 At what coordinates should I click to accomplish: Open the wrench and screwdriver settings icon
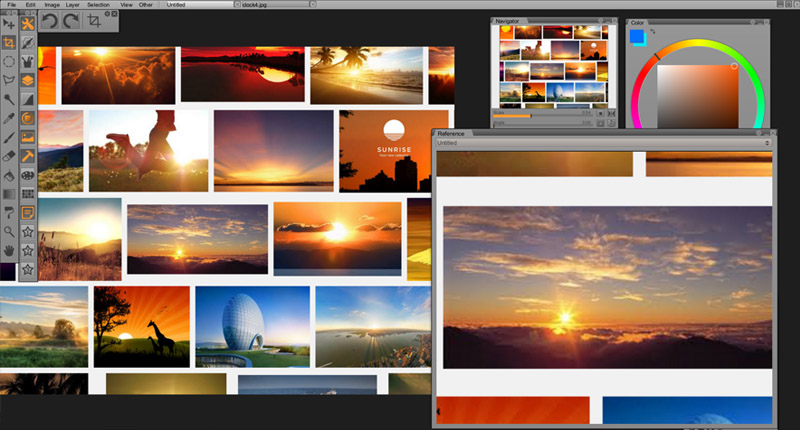[28, 23]
